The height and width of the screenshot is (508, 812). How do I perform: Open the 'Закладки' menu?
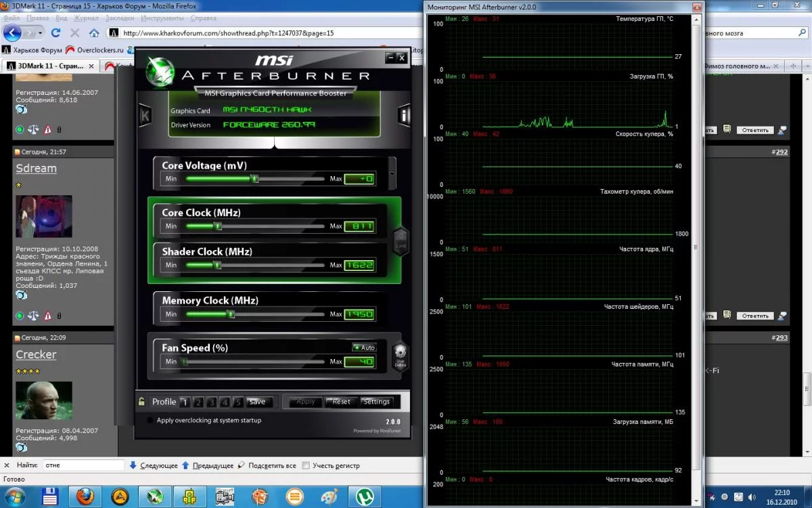[x=119, y=18]
